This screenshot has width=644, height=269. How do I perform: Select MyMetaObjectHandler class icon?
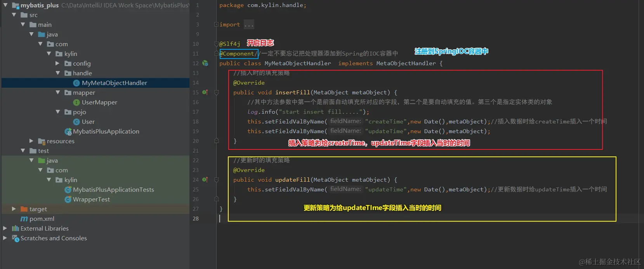click(x=76, y=83)
